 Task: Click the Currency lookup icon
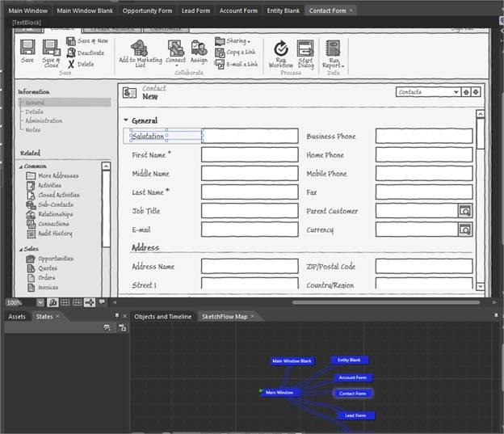click(x=464, y=230)
